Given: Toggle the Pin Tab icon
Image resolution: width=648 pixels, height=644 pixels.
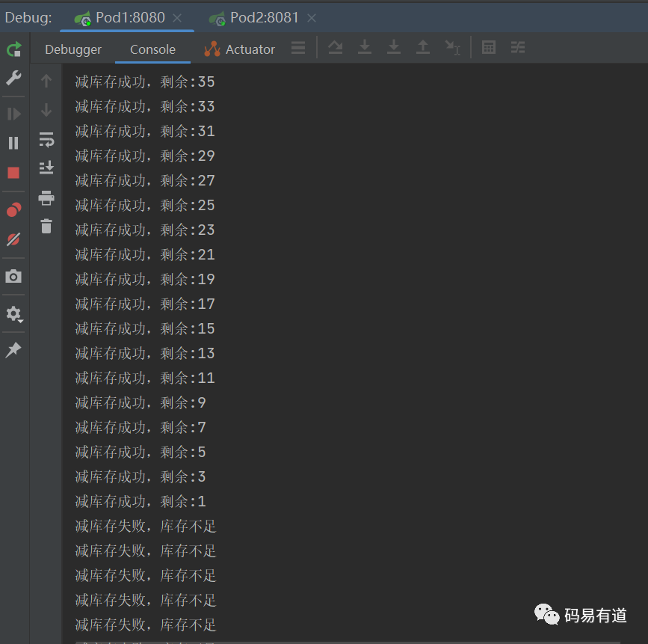Looking at the screenshot, I should pyautogui.click(x=13, y=349).
